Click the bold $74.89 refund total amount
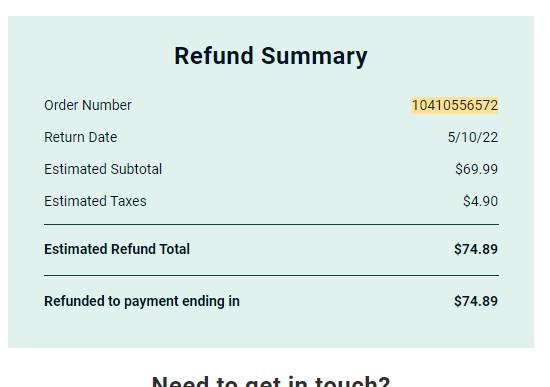 click(476, 249)
